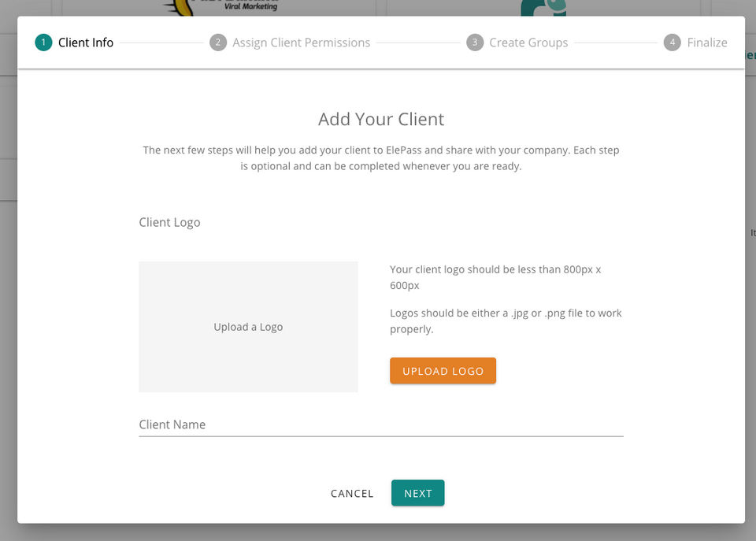This screenshot has height=541, width=756.
Task: Cancel adding the client
Action: 352,493
